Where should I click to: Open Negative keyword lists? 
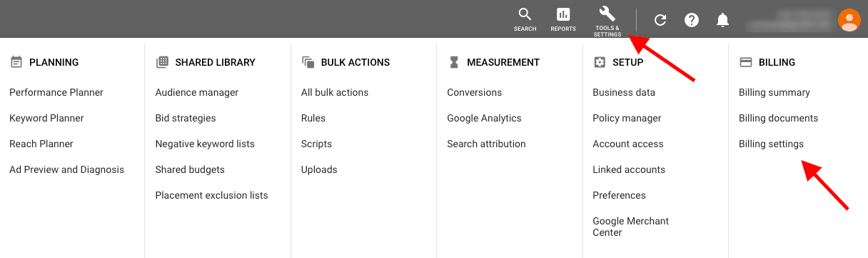tap(205, 144)
